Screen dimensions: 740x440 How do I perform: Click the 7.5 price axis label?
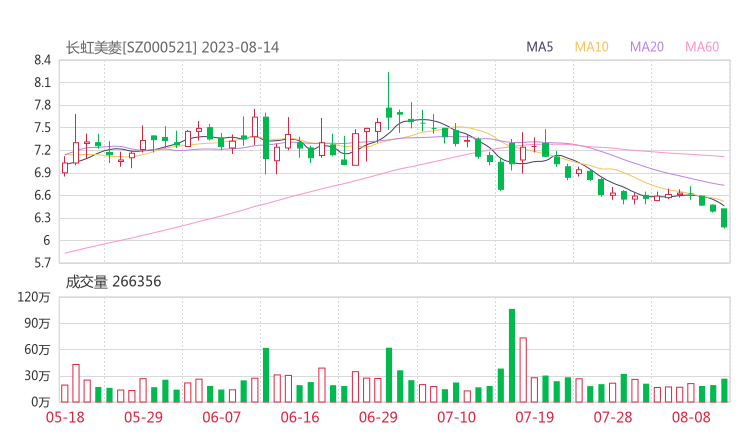coord(42,128)
